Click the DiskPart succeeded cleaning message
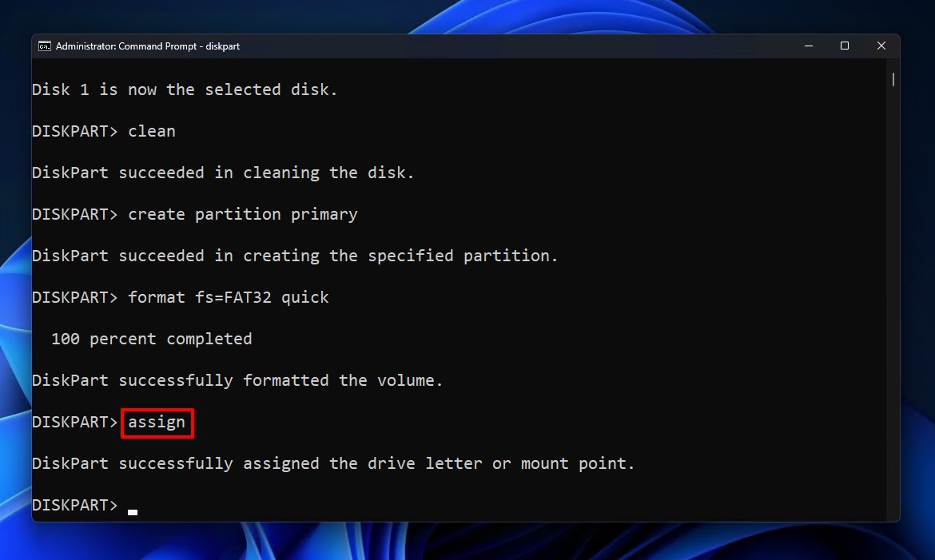Viewport: 935px width, 560px height. (222, 172)
